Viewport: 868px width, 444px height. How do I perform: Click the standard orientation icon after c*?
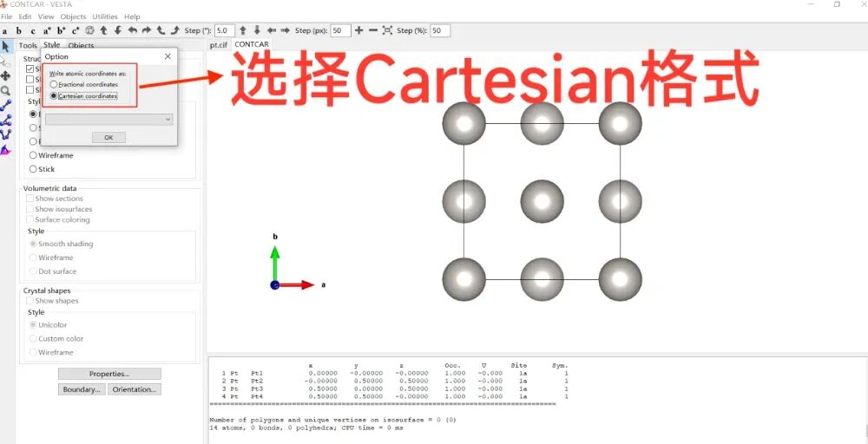tap(89, 30)
